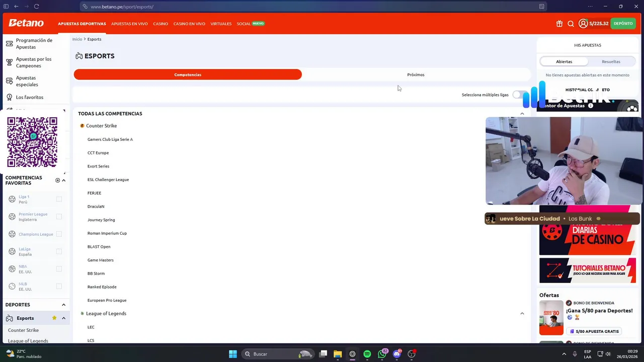Viewport: 644px width, 362px height.
Task: Click the Apuestas por los Campeones trophy icon
Action: point(9,62)
